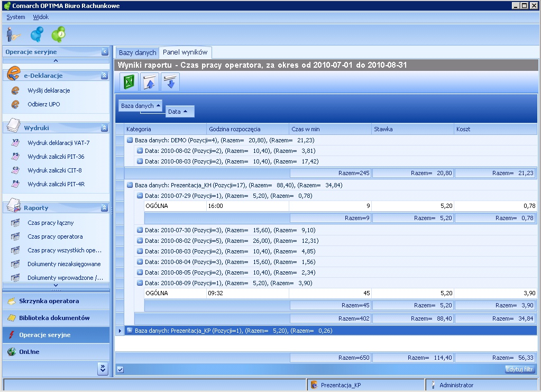Click the Wydruki section papers icon
541x392 pixels.
pyautogui.click(x=13, y=125)
